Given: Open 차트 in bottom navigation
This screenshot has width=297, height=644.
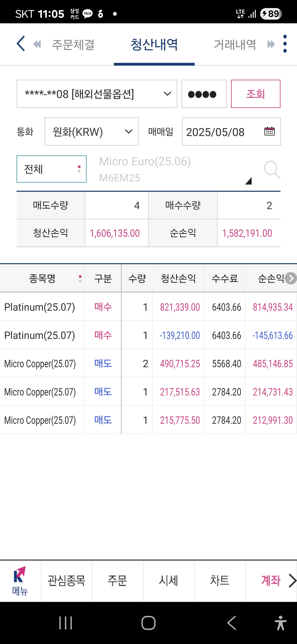Looking at the screenshot, I should (220, 581).
